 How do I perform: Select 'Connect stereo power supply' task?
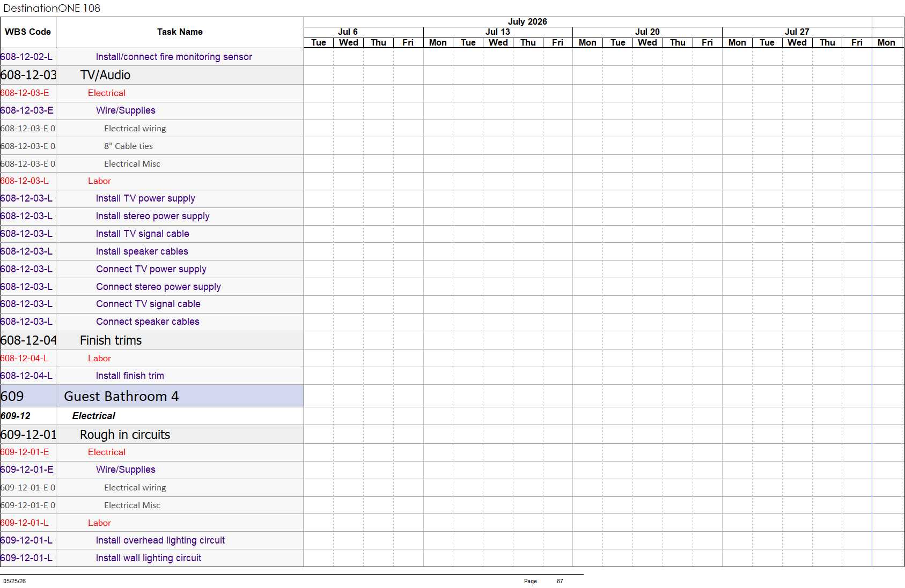[158, 287]
